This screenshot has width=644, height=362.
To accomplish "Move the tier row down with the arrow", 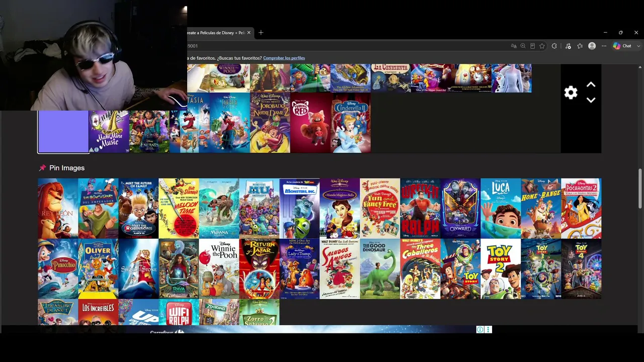I will coord(591,100).
